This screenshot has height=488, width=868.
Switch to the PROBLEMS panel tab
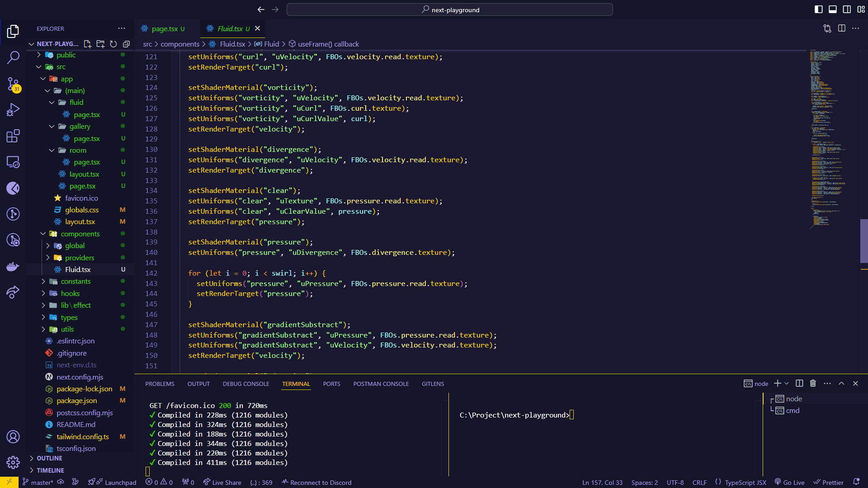(160, 384)
